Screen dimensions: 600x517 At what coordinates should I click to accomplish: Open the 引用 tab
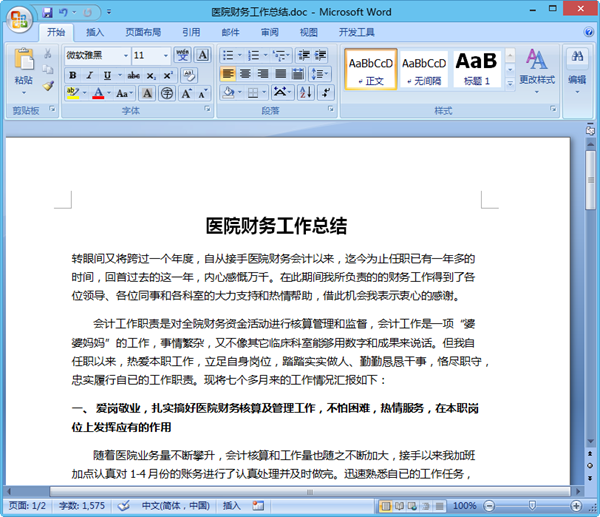[191, 32]
